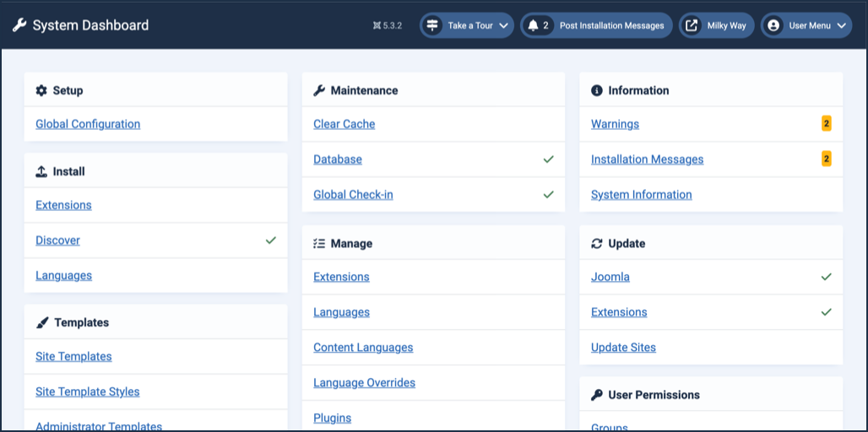Open Content Languages link
Image resolution: width=868 pixels, height=432 pixels.
coord(363,348)
